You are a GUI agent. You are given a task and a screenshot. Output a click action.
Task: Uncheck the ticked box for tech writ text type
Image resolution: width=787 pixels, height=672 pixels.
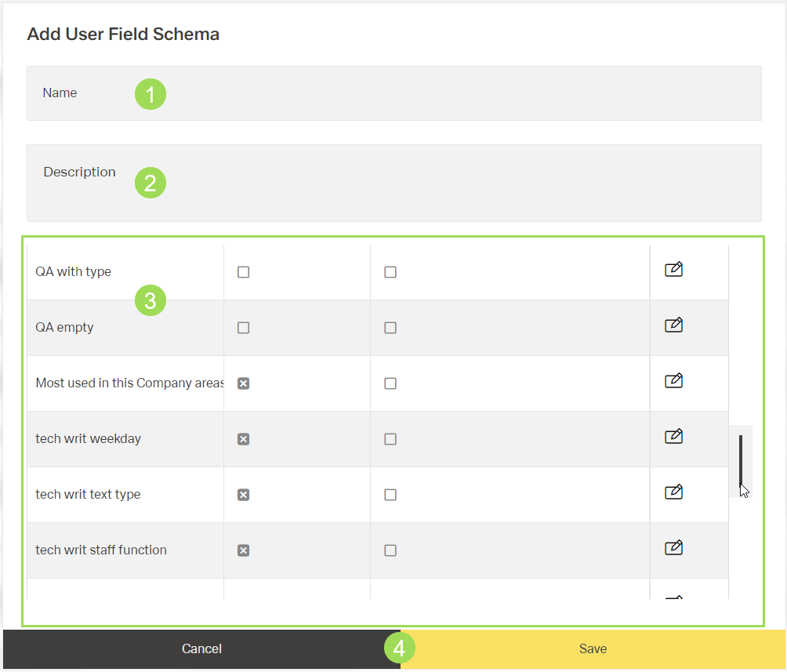[x=244, y=495]
